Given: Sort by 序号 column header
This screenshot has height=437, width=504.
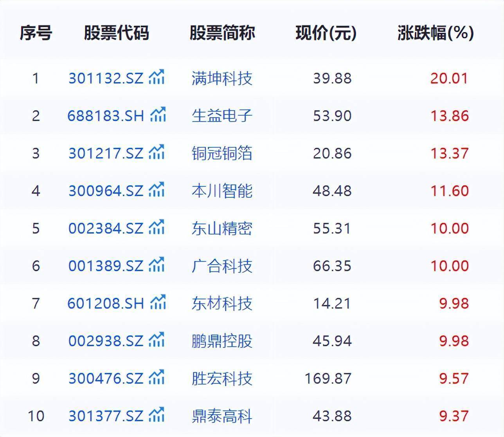Looking at the screenshot, I should [36, 33].
